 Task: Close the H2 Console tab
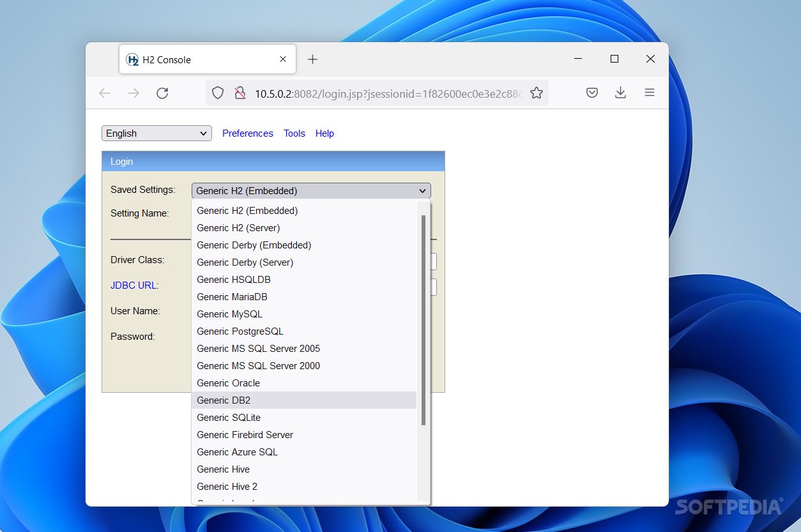pos(283,59)
